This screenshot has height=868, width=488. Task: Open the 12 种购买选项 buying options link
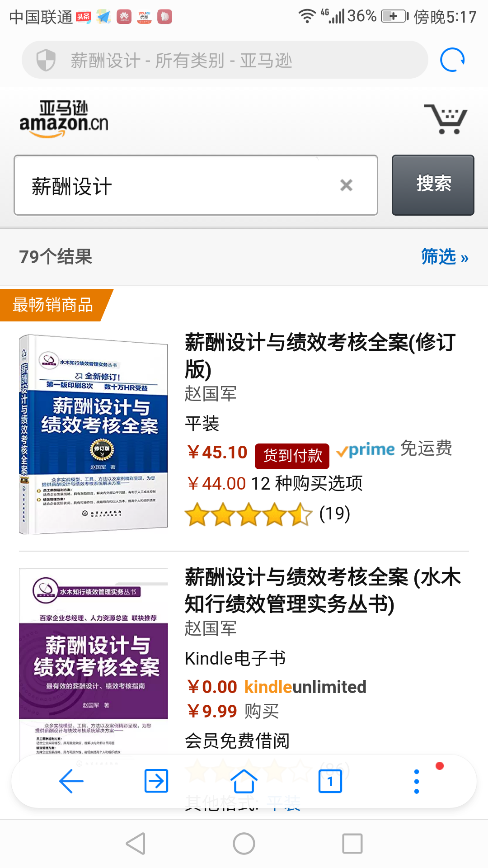(x=307, y=483)
